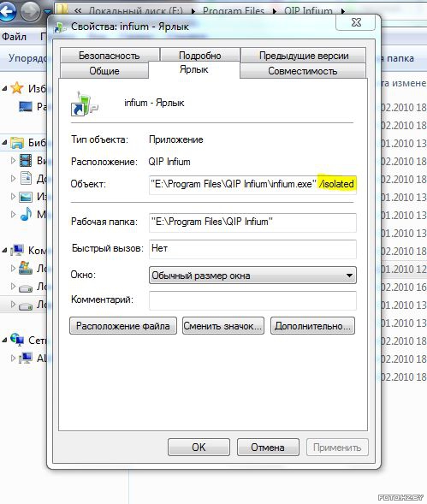The width and height of the screenshot is (427, 504).
Task: Open the Окно window size dropdown
Action: pyautogui.click(x=252, y=276)
